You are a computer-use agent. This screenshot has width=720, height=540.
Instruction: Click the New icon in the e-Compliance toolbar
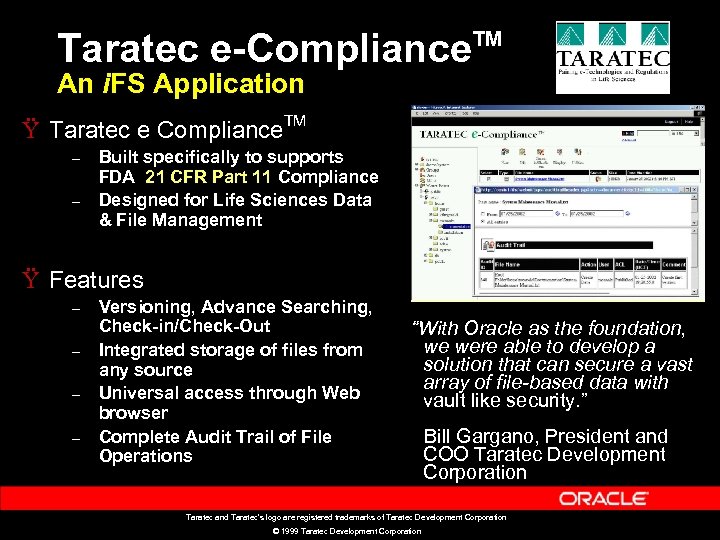click(505, 152)
